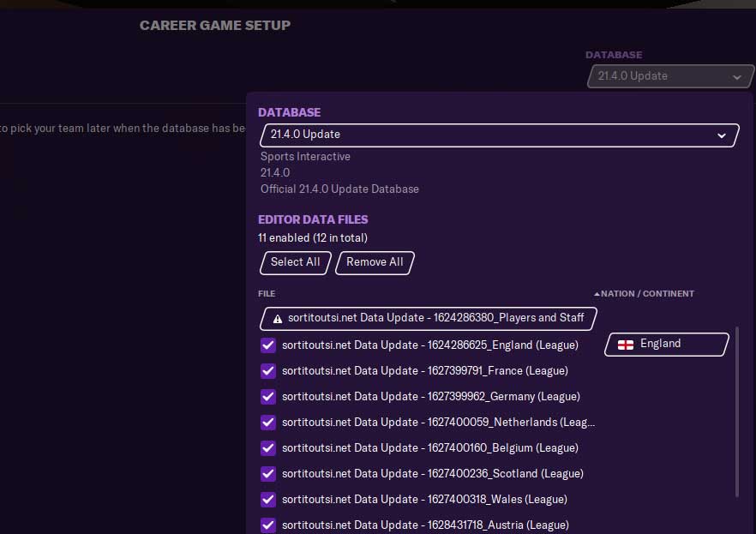756x534 pixels.
Task: Sort by the File column header
Action: pyautogui.click(x=267, y=293)
